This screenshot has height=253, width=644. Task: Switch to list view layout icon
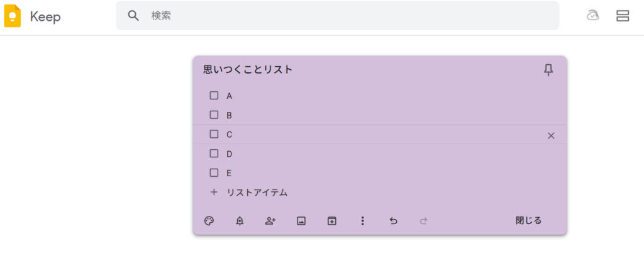tap(623, 16)
